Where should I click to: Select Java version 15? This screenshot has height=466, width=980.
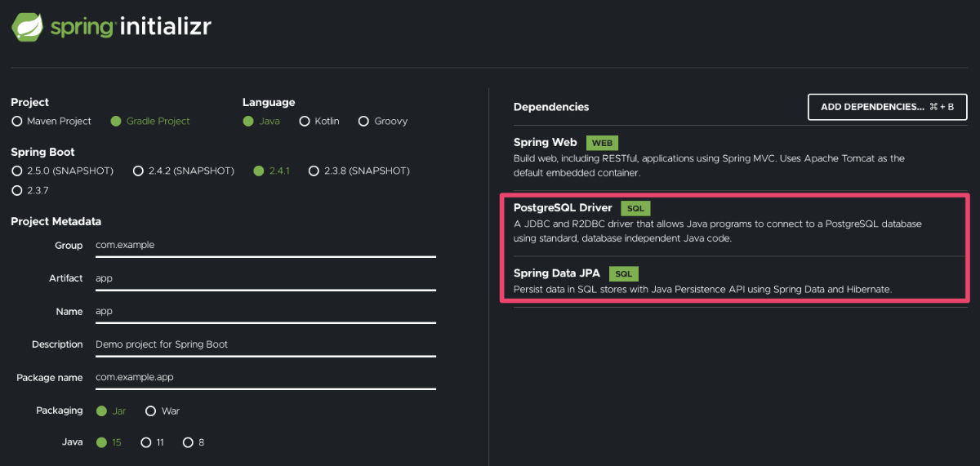(101, 442)
